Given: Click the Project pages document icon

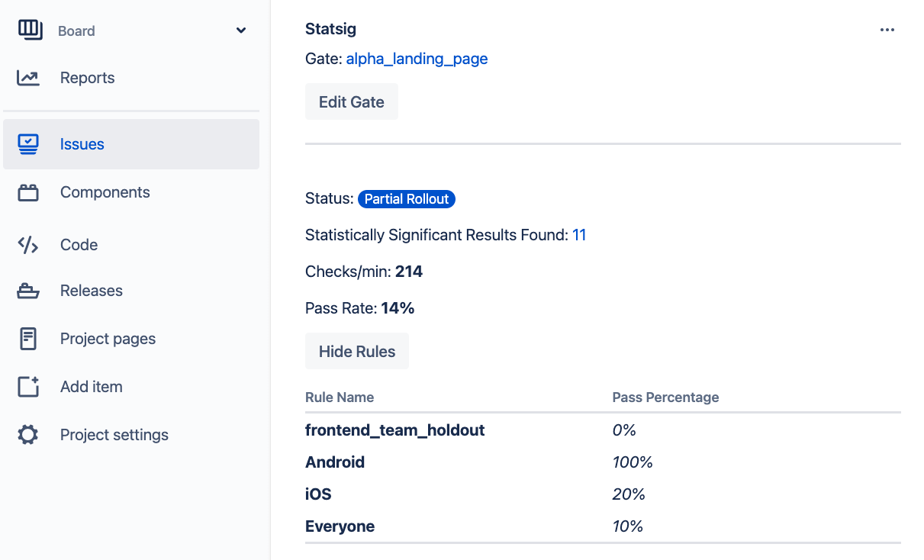Looking at the screenshot, I should (28, 339).
